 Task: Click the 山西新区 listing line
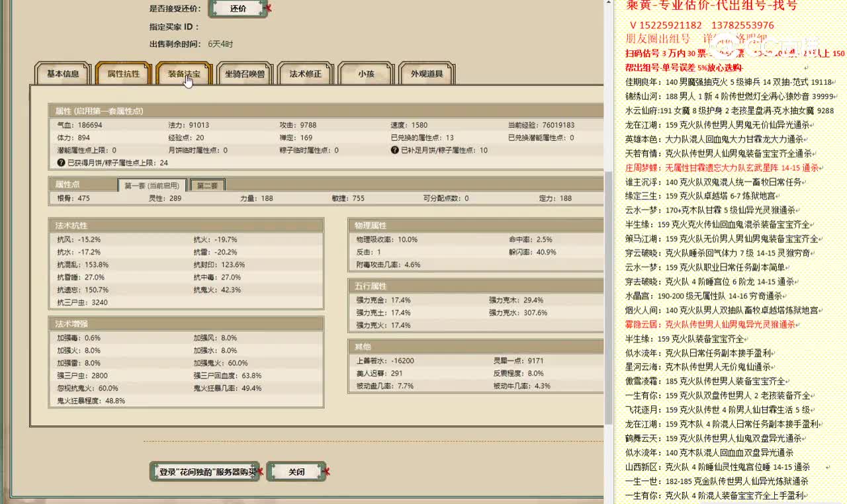(x=717, y=467)
